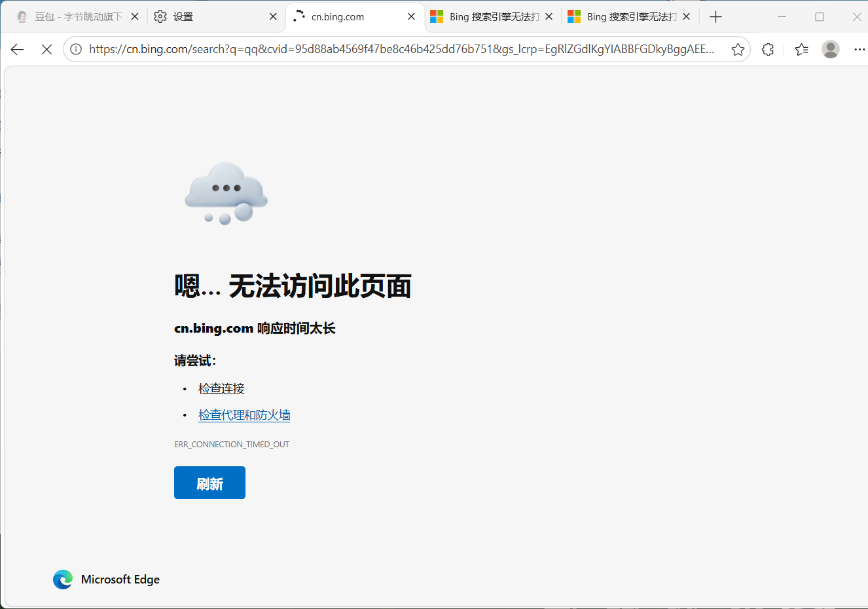Click the 嗯… 无法访问此页面 heading

pos(293,286)
